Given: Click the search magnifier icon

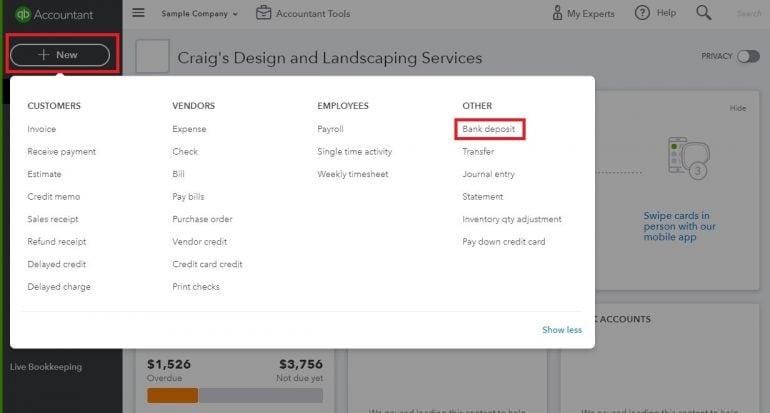Looking at the screenshot, I should pyautogui.click(x=704, y=13).
